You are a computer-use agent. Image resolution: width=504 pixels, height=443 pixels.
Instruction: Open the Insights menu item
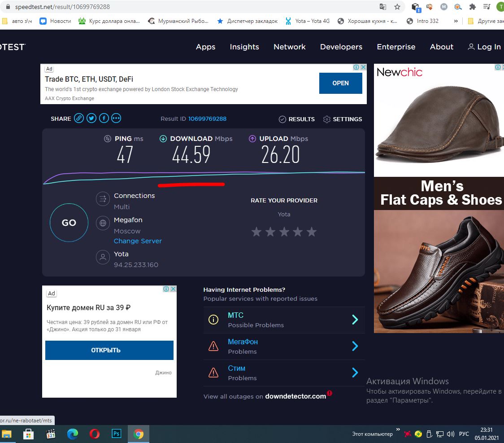click(x=244, y=47)
